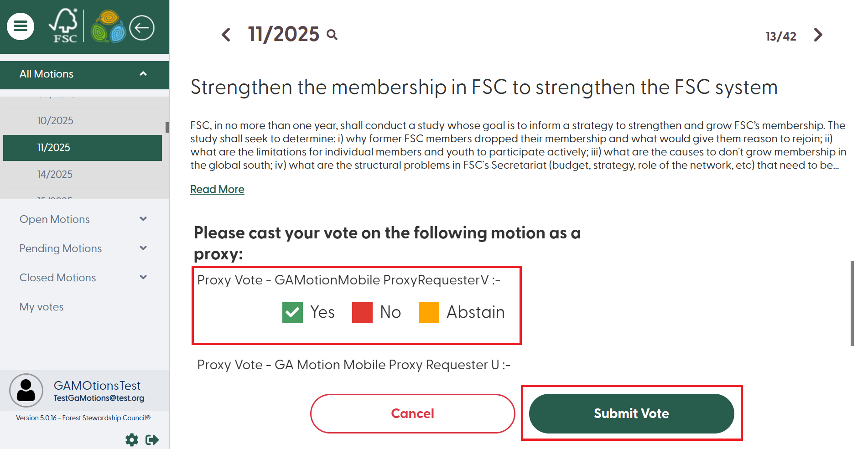Click the Read More link
The height and width of the screenshot is (449, 868).
(x=217, y=189)
